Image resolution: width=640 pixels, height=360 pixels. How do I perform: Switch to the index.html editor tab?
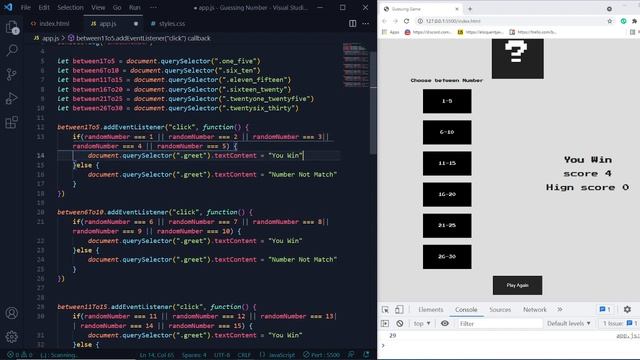tap(54, 24)
